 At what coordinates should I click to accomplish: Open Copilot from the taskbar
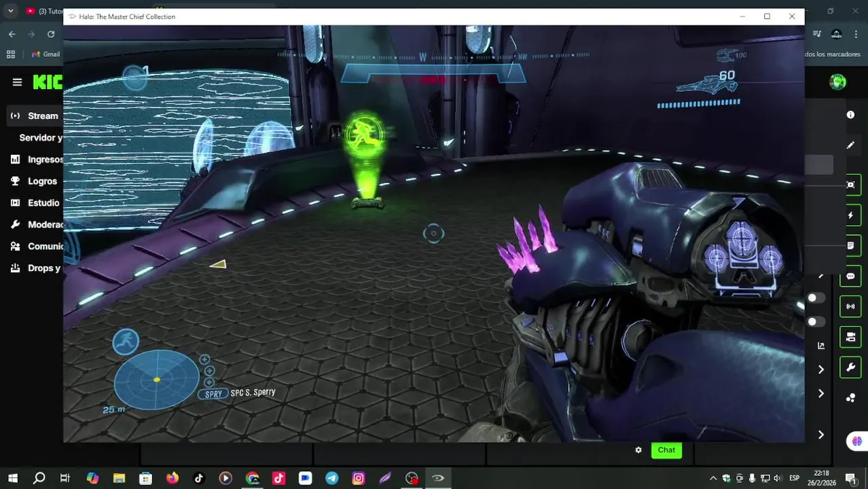point(92,478)
